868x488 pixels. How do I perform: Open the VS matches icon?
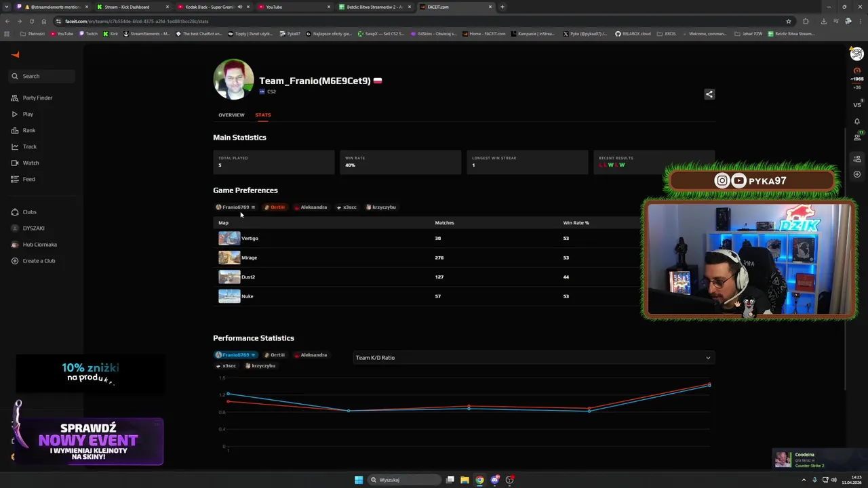coord(857,104)
